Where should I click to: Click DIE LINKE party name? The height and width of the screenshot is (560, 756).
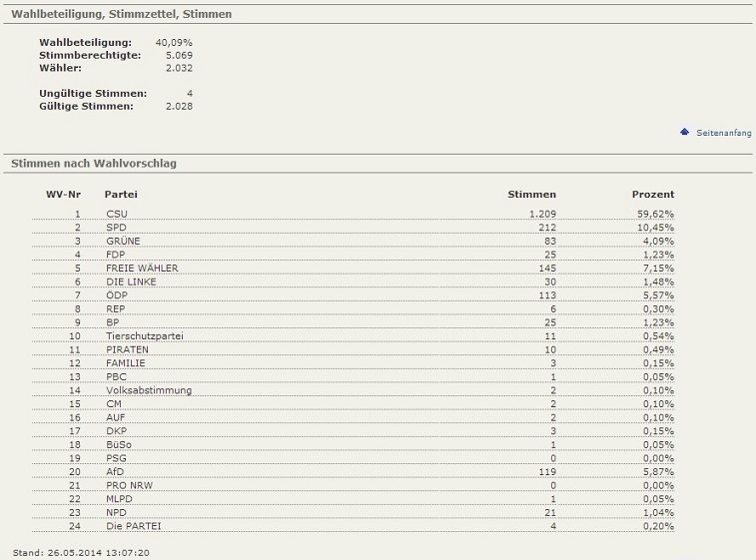131,281
